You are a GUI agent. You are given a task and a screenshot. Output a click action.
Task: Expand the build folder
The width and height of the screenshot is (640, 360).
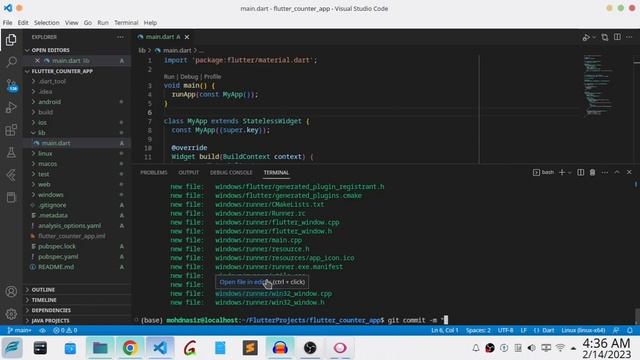[45, 112]
